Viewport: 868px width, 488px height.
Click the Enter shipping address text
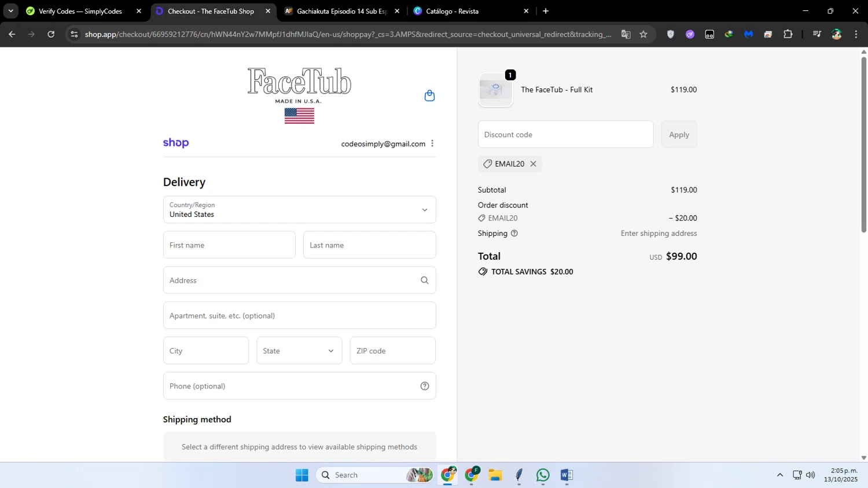[659, 234]
